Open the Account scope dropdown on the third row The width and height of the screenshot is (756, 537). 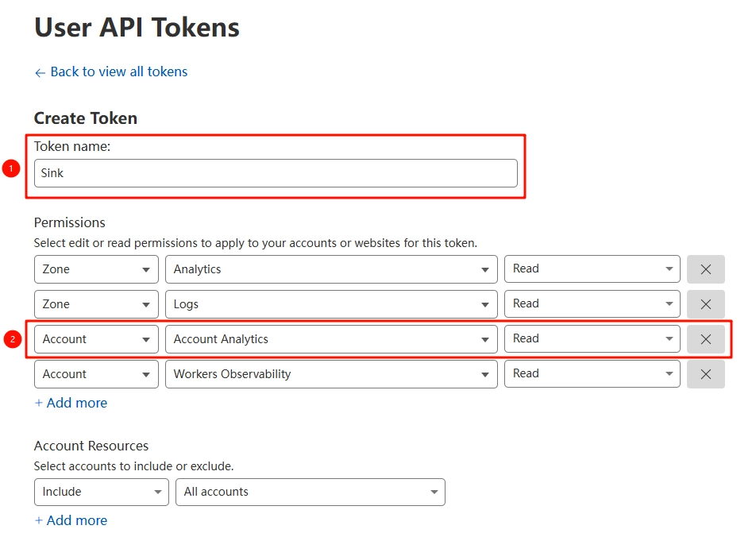(95, 338)
